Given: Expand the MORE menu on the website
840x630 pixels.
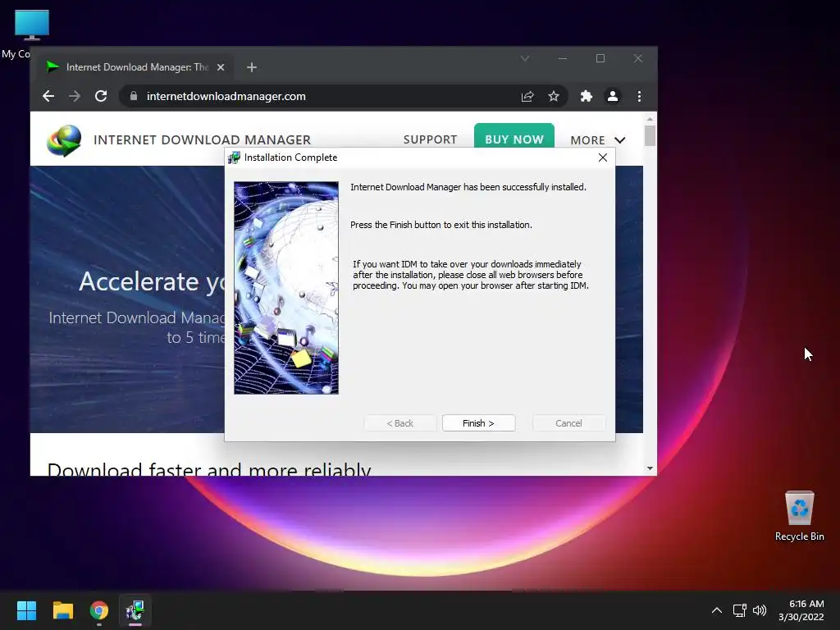Looking at the screenshot, I should coord(598,140).
